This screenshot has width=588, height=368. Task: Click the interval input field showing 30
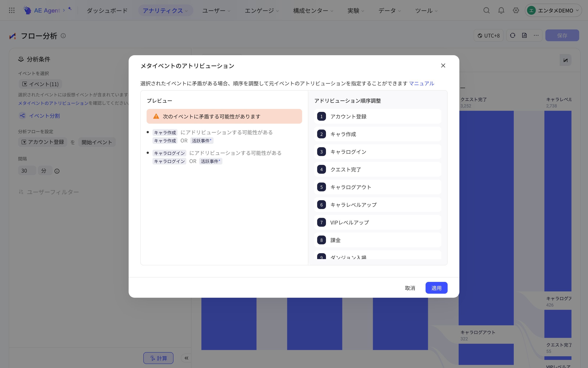(x=27, y=171)
